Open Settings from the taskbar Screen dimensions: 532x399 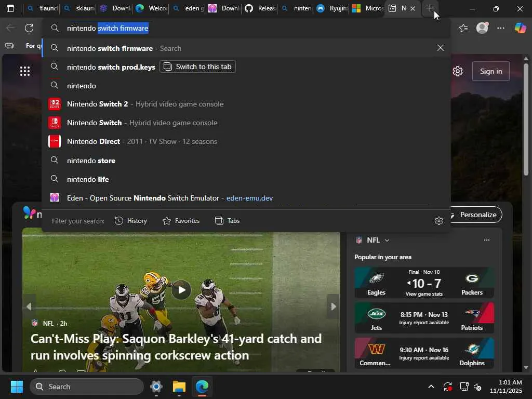coord(156,387)
